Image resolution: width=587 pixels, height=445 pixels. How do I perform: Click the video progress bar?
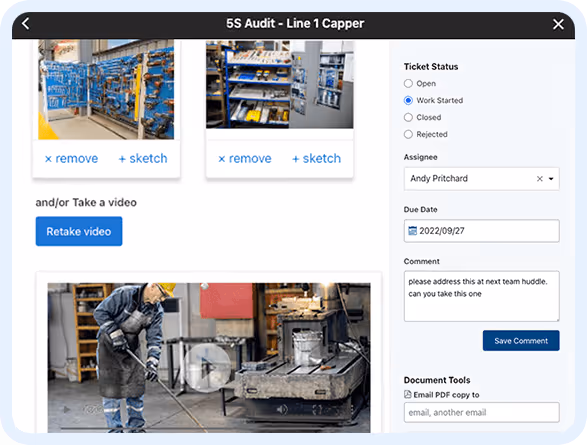[209, 427]
